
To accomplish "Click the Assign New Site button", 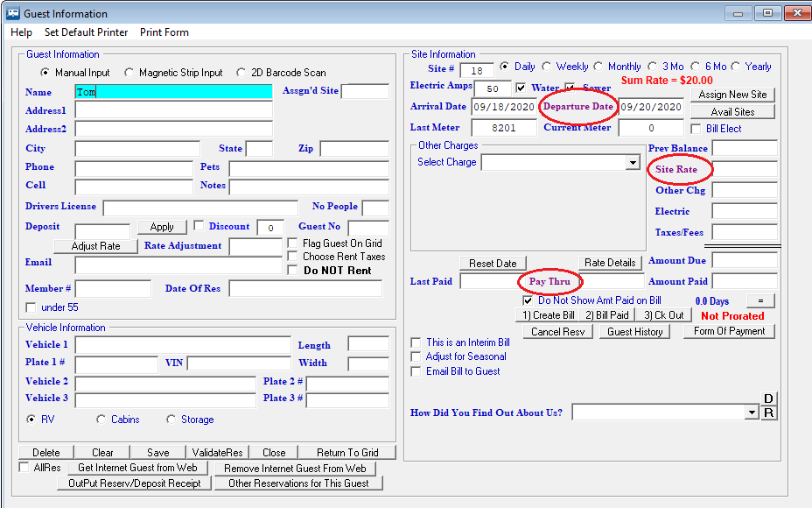I will pos(732,95).
